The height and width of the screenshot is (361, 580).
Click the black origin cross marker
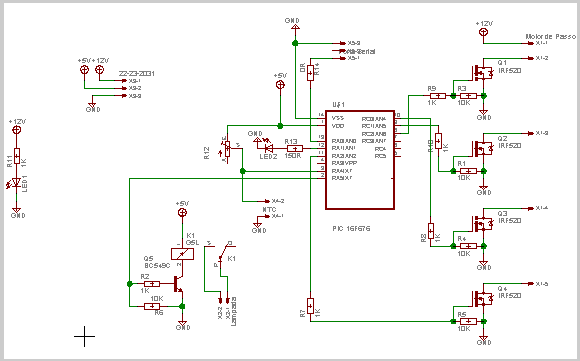85,336
